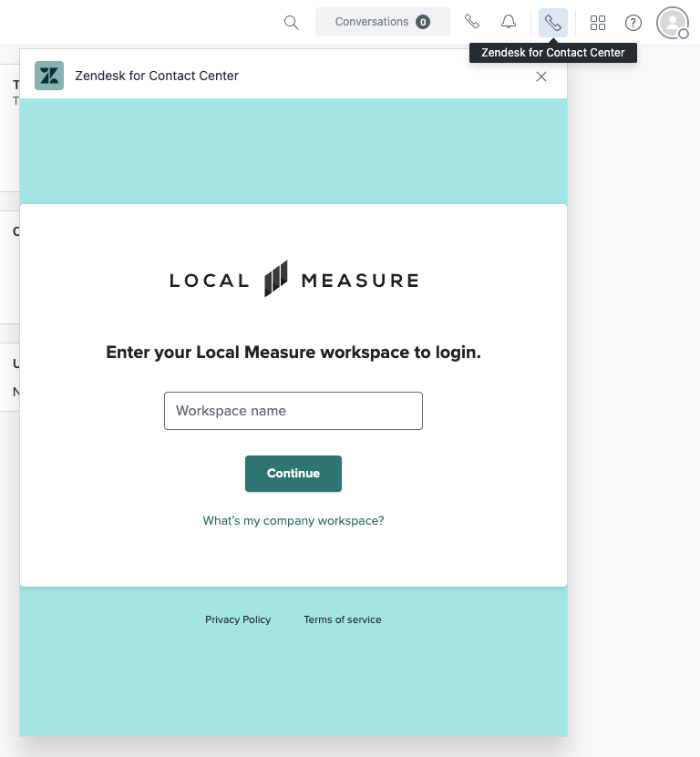
Task: Focus the Workspace name field
Action: click(293, 411)
